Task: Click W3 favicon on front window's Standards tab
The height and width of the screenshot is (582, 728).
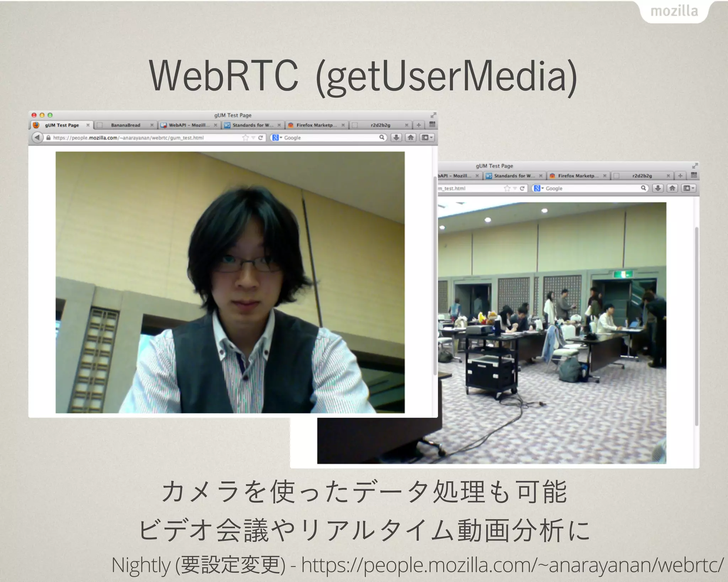Action: [227, 125]
